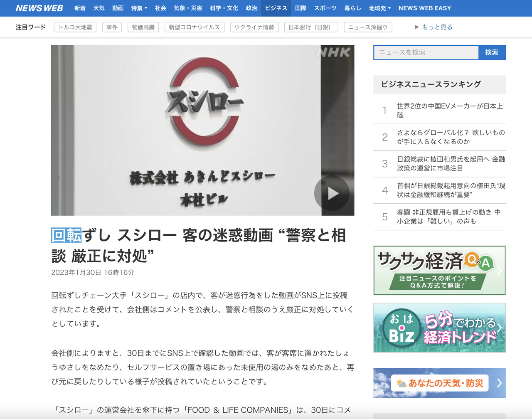Viewport: 532px width, 419px height.
Task: Click the article headline 回転ずし スシロー
Action: click(199, 246)
